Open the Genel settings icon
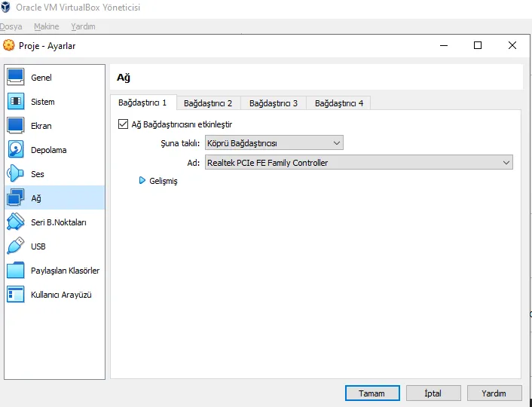Viewport: 532px width, 407px height. (15, 77)
